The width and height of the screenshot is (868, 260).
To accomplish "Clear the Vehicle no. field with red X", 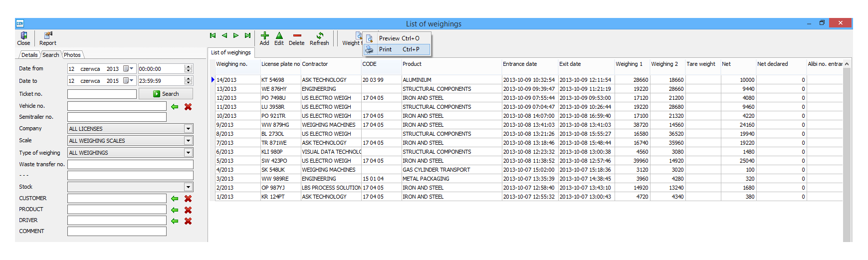I will coord(188,107).
